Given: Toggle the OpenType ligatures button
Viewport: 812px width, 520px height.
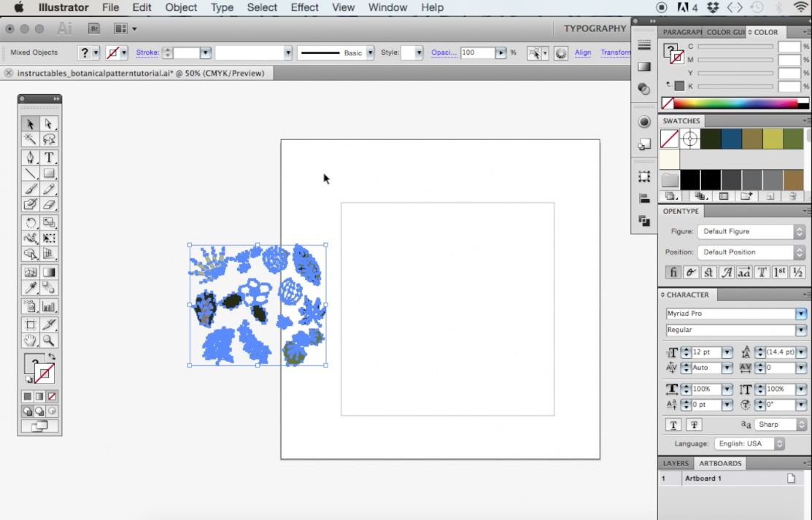Looking at the screenshot, I should pyautogui.click(x=673, y=272).
